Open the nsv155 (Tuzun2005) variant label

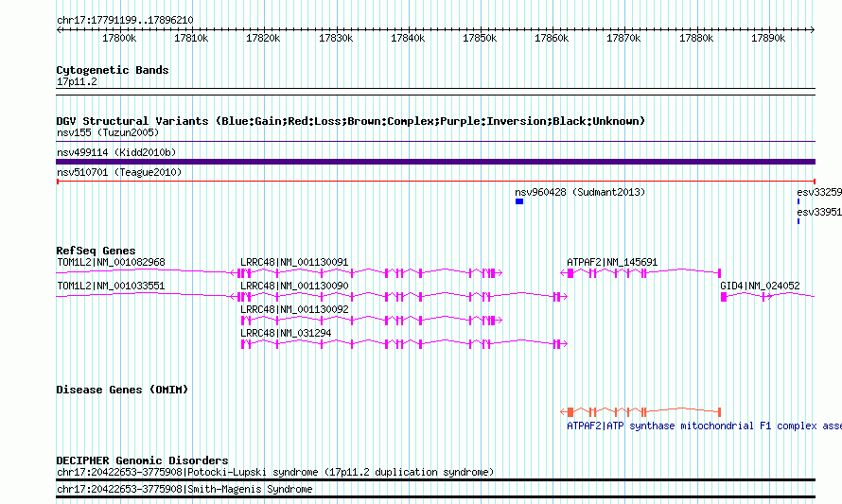point(108,132)
